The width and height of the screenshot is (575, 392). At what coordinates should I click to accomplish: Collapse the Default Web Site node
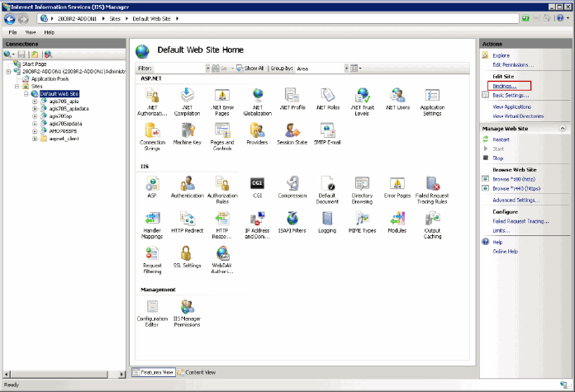point(26,94)
